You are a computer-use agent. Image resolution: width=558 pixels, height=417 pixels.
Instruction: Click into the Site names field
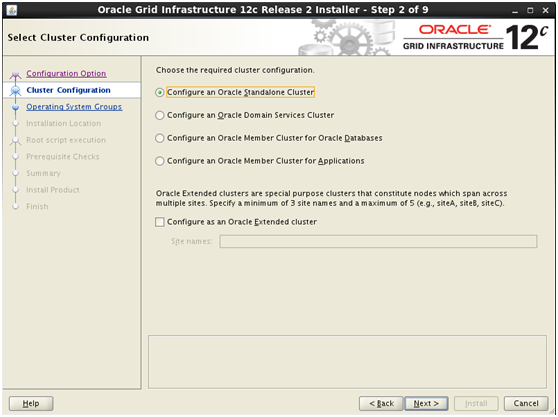pos(378,241)
